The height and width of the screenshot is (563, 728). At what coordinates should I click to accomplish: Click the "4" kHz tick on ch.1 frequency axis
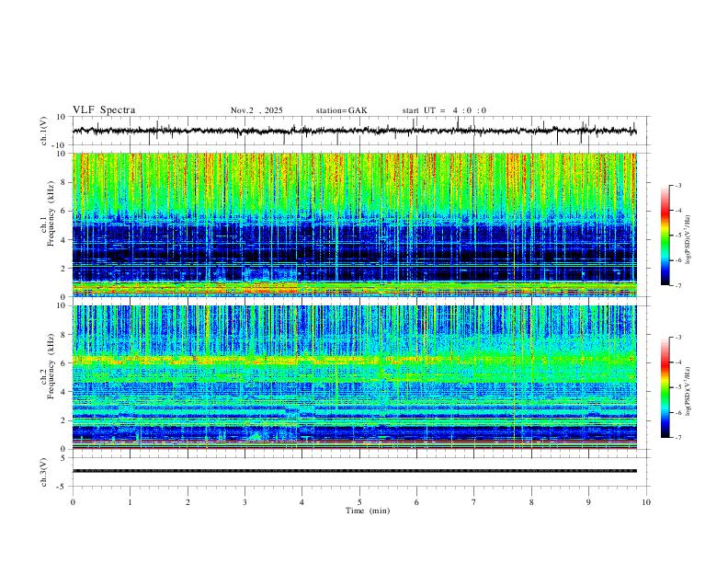tap(64, 240)
